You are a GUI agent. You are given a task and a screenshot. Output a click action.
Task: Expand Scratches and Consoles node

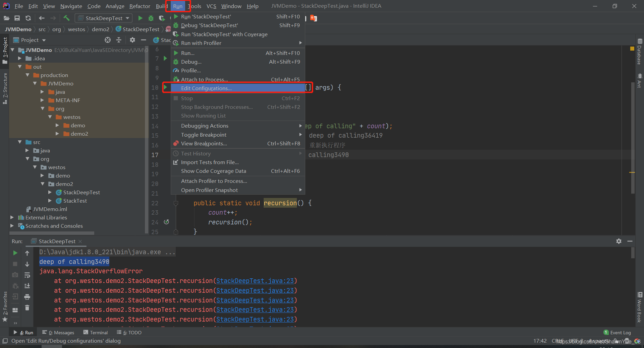point(12,226)
